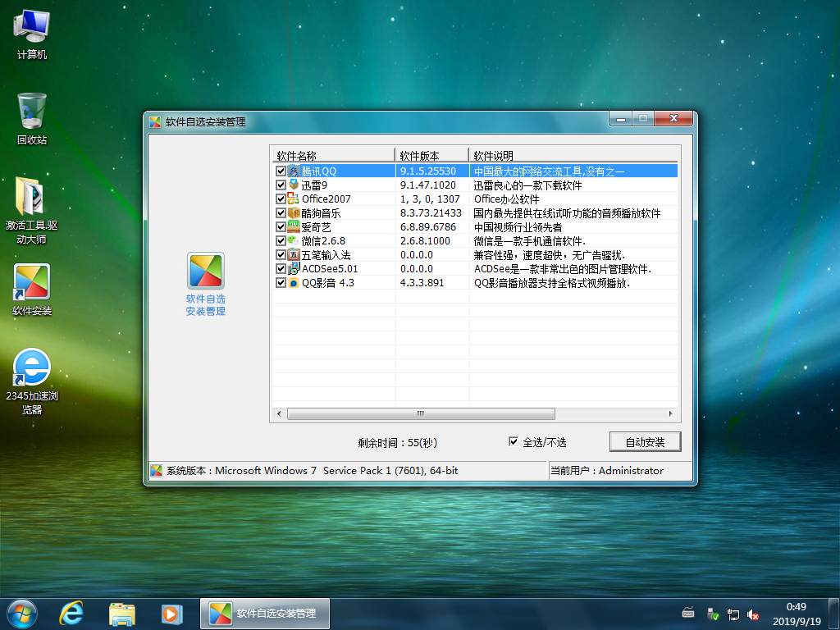Click the description Office办公软件
Viewport: 840px width, 630px height.
tap(506, 199)
